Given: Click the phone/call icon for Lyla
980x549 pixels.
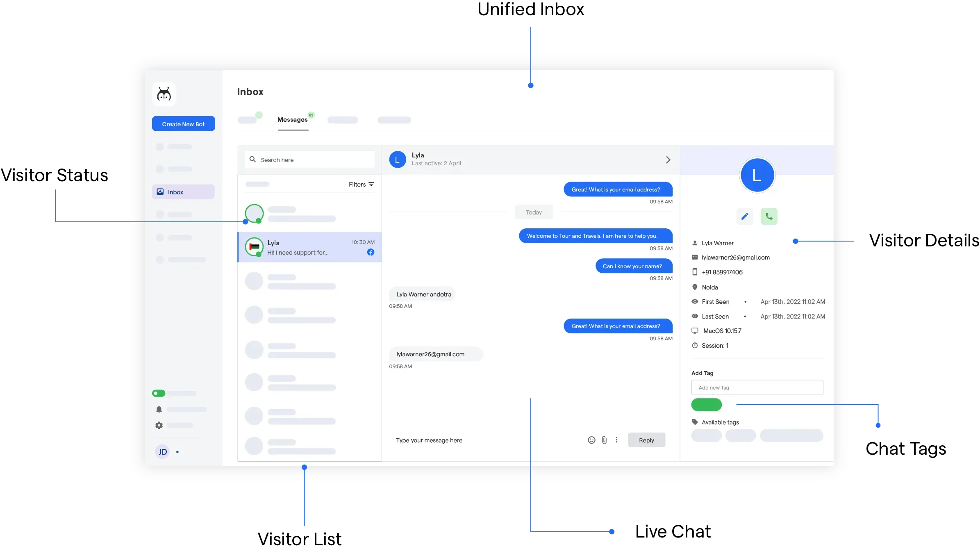Looking at the screenshot, I should click(769, 216).
